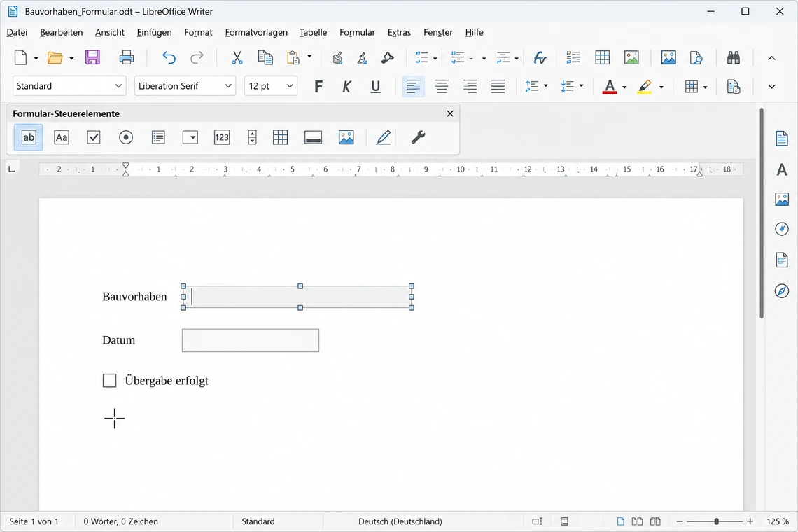The height and width of the screenshot is (532, 798).
Task: Check the Übergabe erfolgt checkbox
Action: (109, 381)
